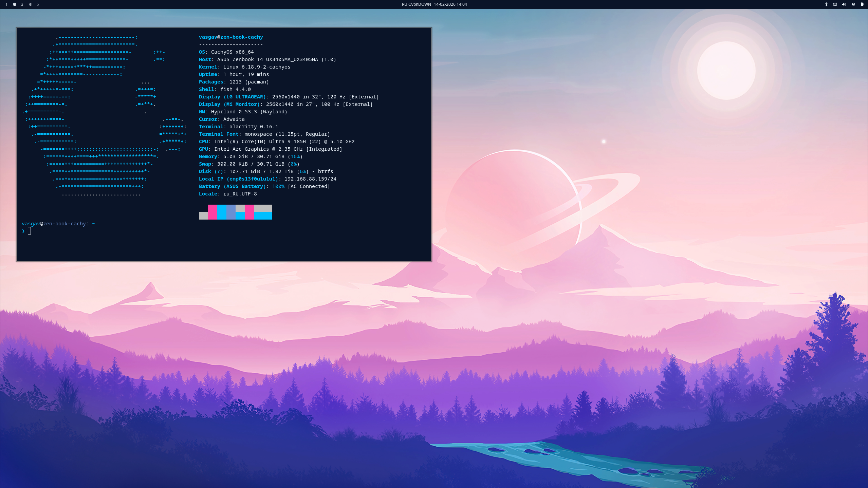Select the highlighted workspace 2 indicator
This screenshot has width=868, height=488.
click(15, 4)
